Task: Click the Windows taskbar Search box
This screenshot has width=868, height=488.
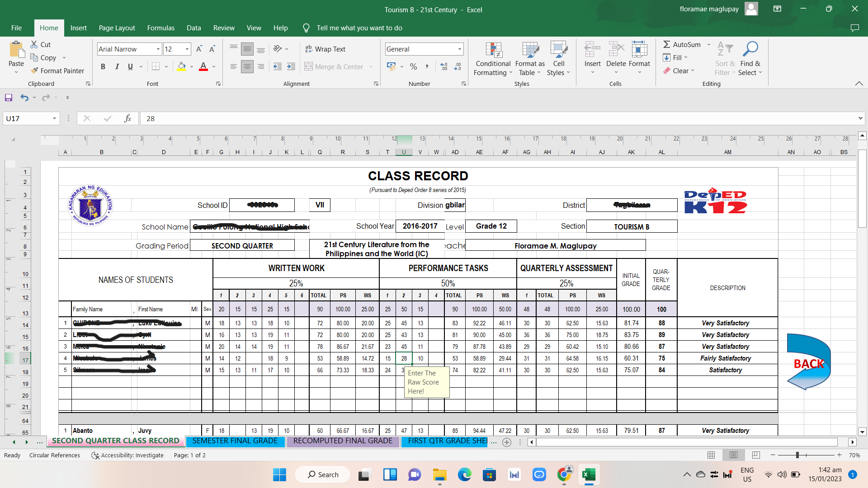Action: pos(323,474)
